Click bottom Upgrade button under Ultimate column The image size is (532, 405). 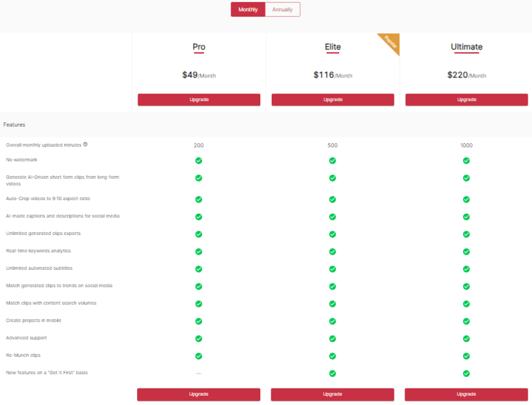point(466,394)
